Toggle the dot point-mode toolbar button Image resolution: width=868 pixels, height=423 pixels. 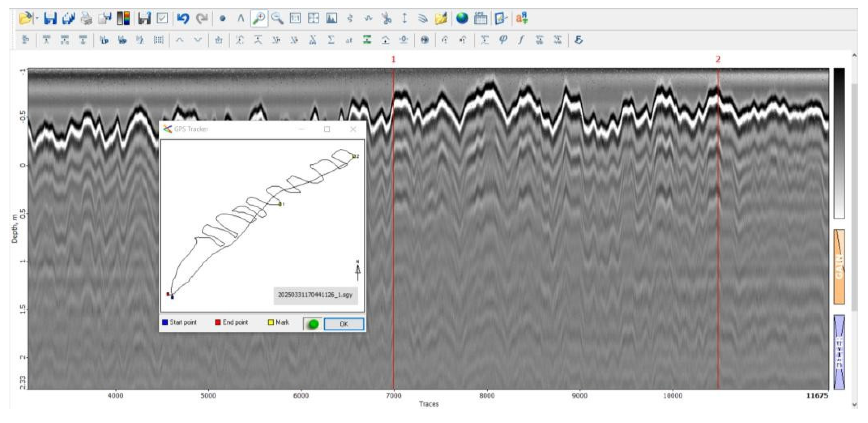pos(222,19)
